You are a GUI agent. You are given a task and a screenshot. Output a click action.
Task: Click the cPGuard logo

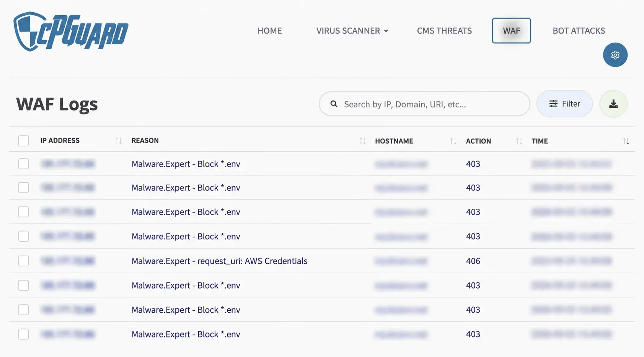71,31
